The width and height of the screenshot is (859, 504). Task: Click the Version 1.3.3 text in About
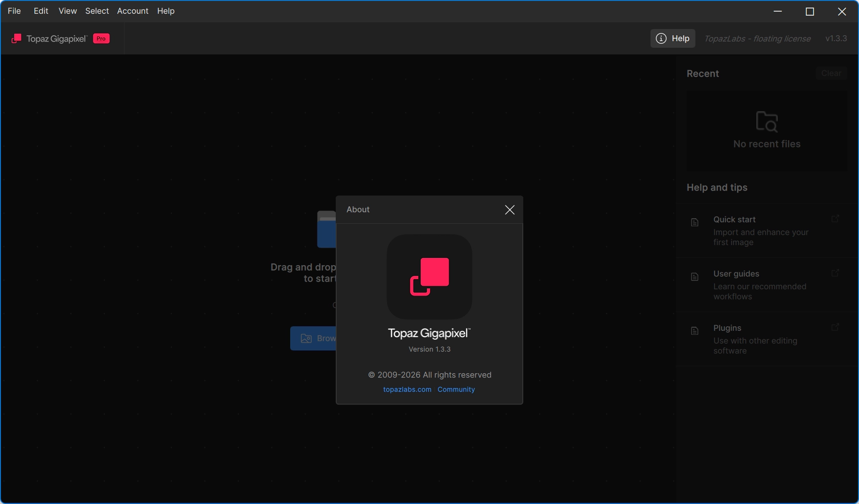pyautogui.click(x=429, y=349)
